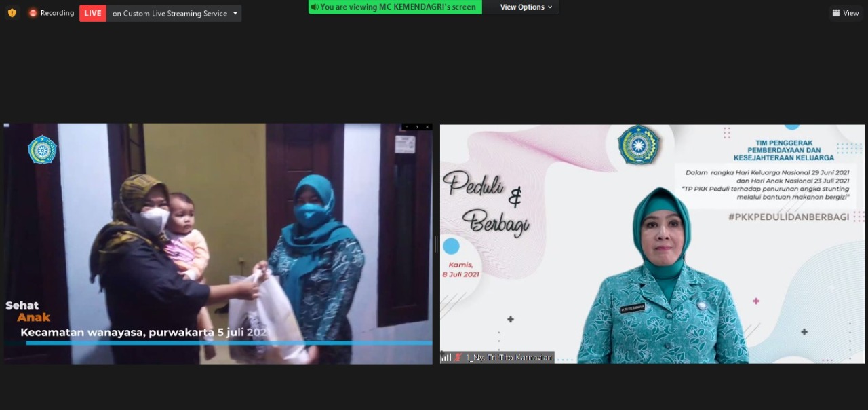Viewport: 868px width, 410px height.
Task: Click the encryption shield icon
Action: click(12, 13)
